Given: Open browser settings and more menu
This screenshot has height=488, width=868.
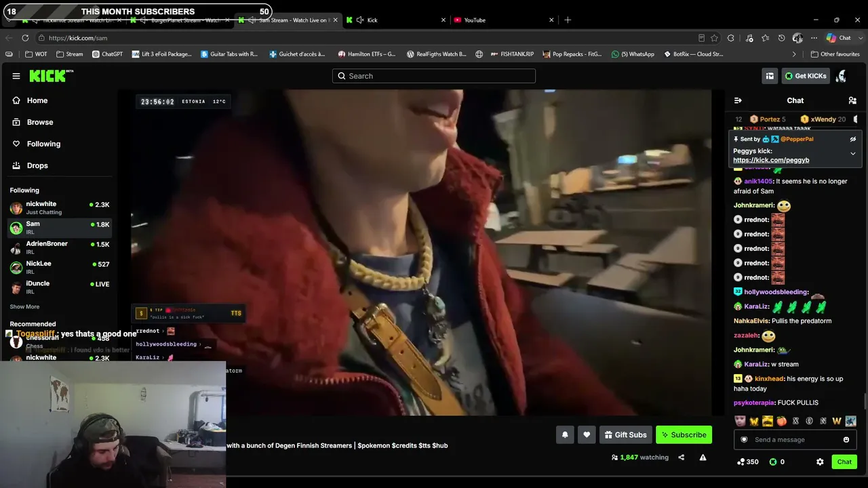Looking at the screenshot, I should [815, 38].
